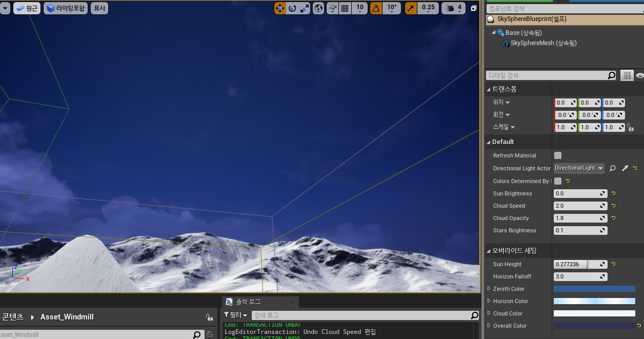Reset Cloud Speed to default
The height and width of the screenshot is (339, 644).
(613, 206)
